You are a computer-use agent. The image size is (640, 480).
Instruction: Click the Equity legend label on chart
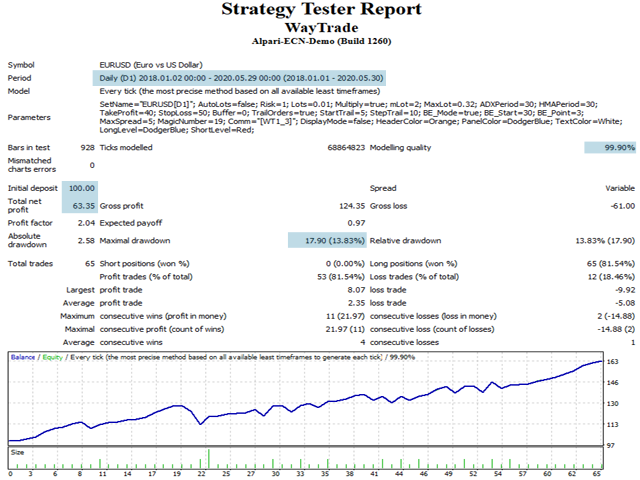[x=53, y=357]
